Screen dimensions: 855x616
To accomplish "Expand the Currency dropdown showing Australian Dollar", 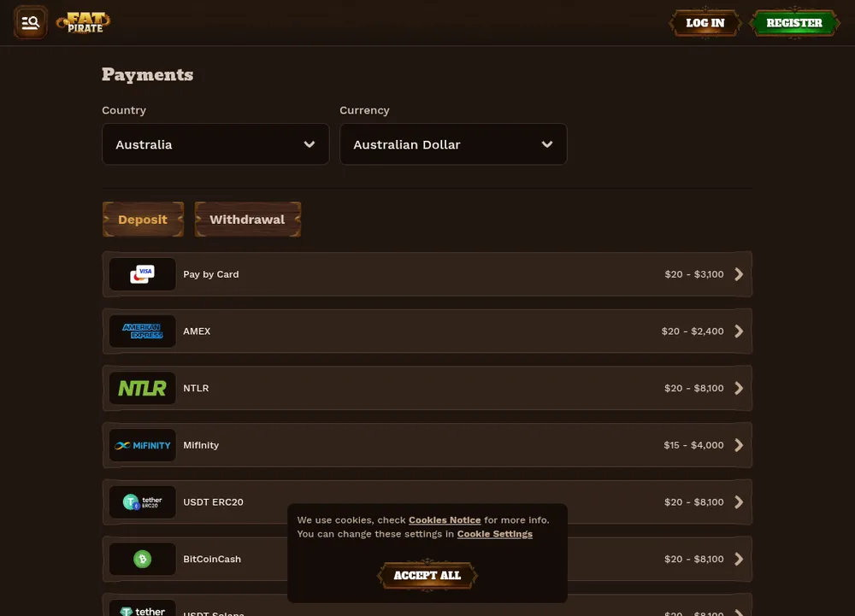I will point(453,144).
